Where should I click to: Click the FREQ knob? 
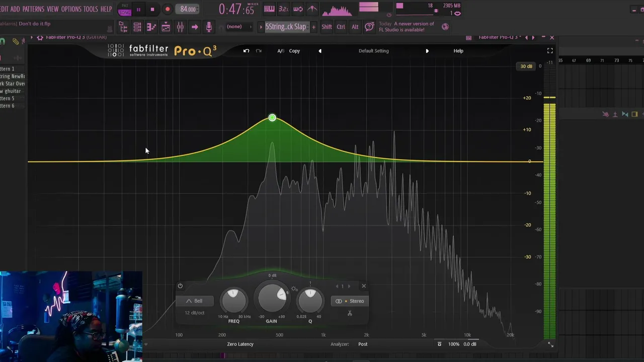coord(234,301)
